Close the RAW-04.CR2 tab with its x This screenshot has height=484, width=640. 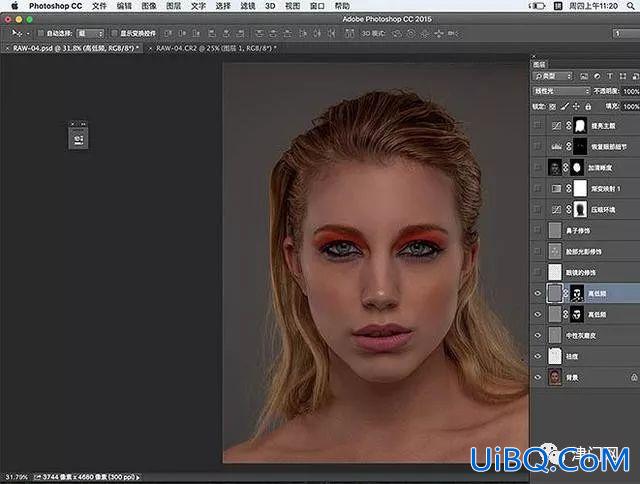tap(150, 48)
